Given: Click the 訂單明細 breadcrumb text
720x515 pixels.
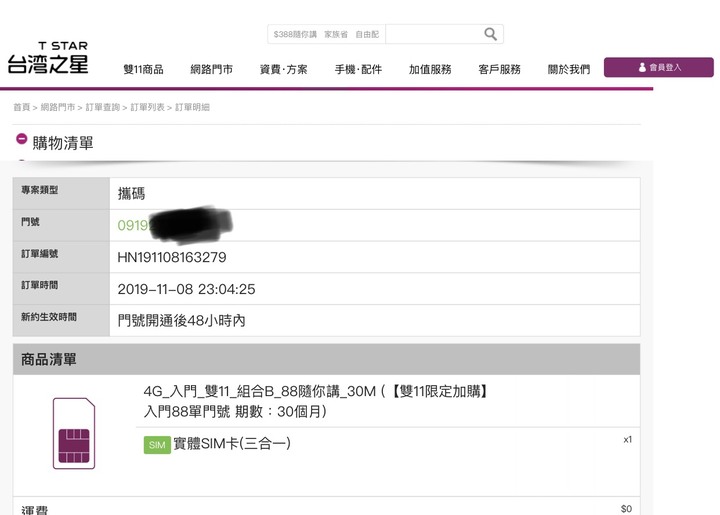Looking at the screenshot, I should 192,107.
